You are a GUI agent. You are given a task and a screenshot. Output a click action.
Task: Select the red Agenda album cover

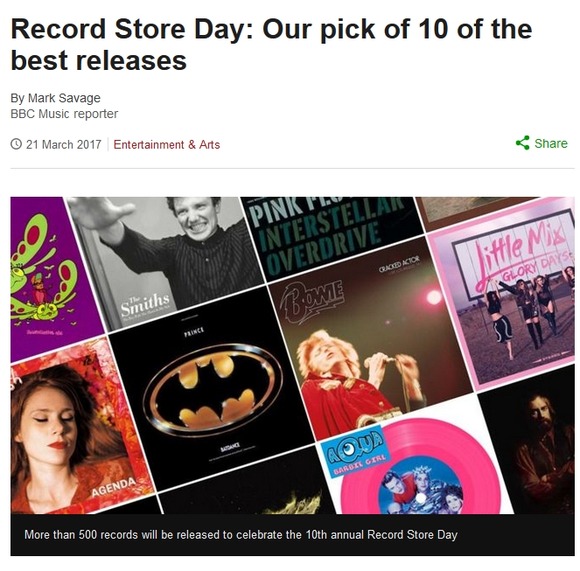[x=80, y=429]
